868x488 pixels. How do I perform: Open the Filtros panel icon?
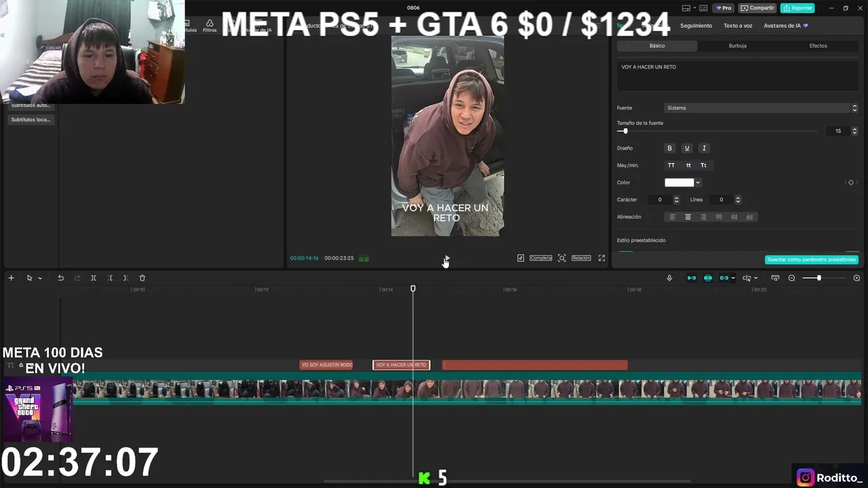pos(210,26)
